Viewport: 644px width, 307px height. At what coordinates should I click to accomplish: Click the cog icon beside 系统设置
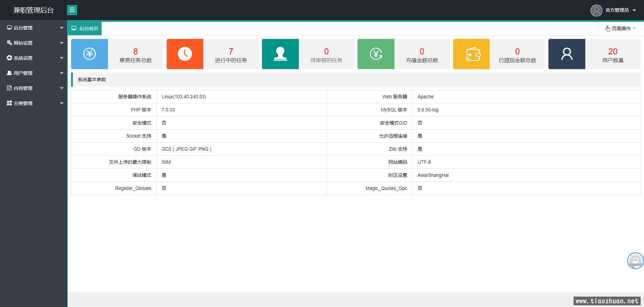coord(9,58)
